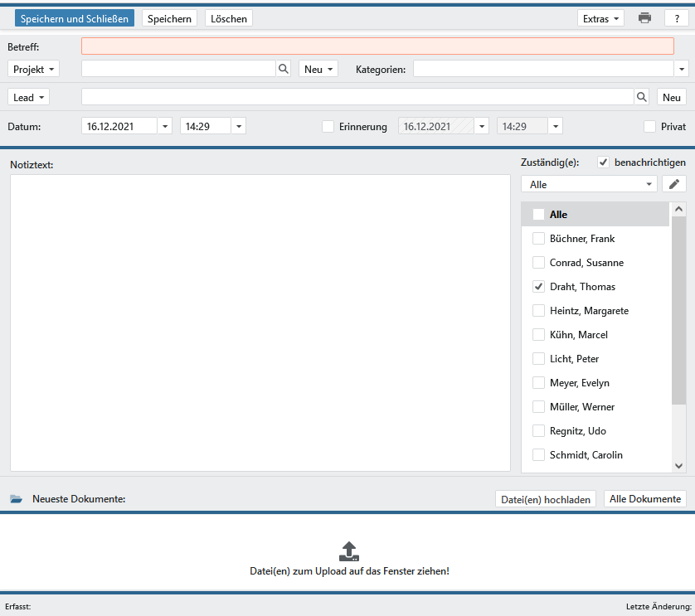695x616 pixels.
Task: Click into the Betreff input field
Action: coord(377,46)
